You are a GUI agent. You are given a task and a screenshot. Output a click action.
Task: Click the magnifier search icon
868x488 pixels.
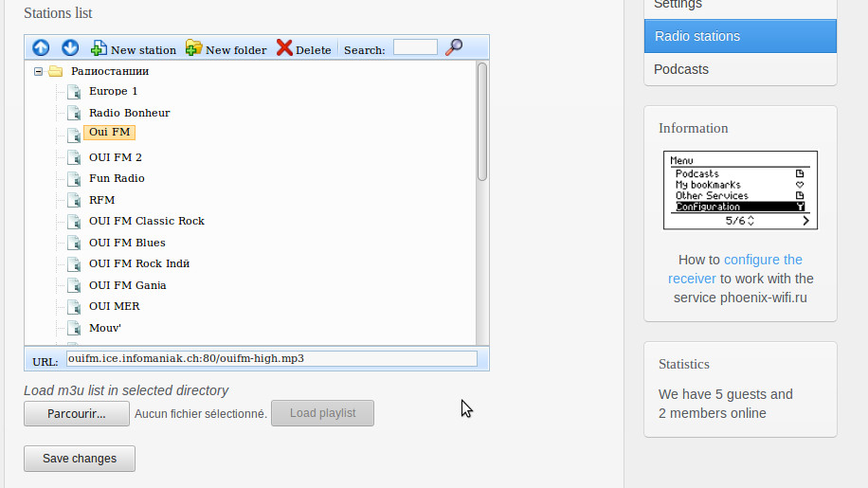454,47
